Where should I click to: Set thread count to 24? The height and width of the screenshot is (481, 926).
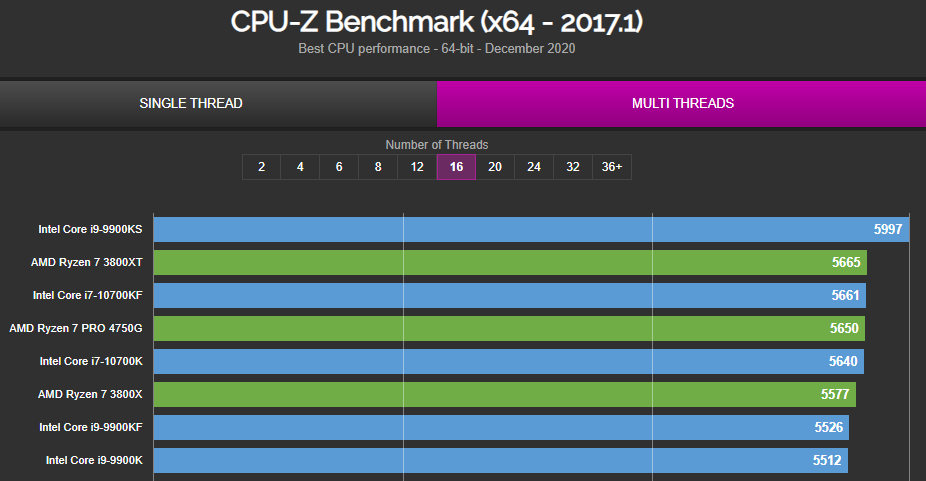534,167
